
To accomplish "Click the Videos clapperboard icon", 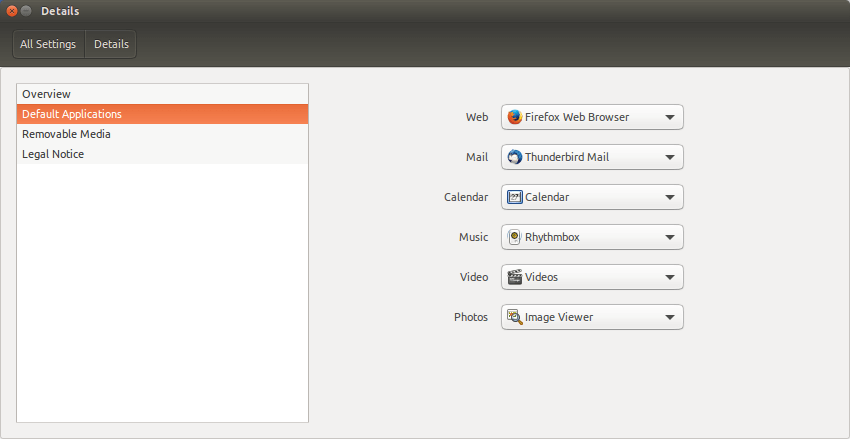I will (514, 277).
